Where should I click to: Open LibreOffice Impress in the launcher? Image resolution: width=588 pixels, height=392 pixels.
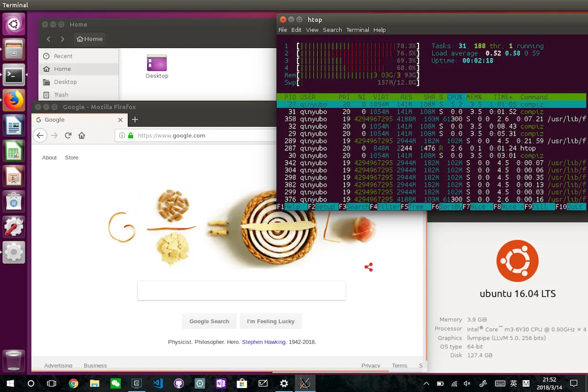(14, 176)
